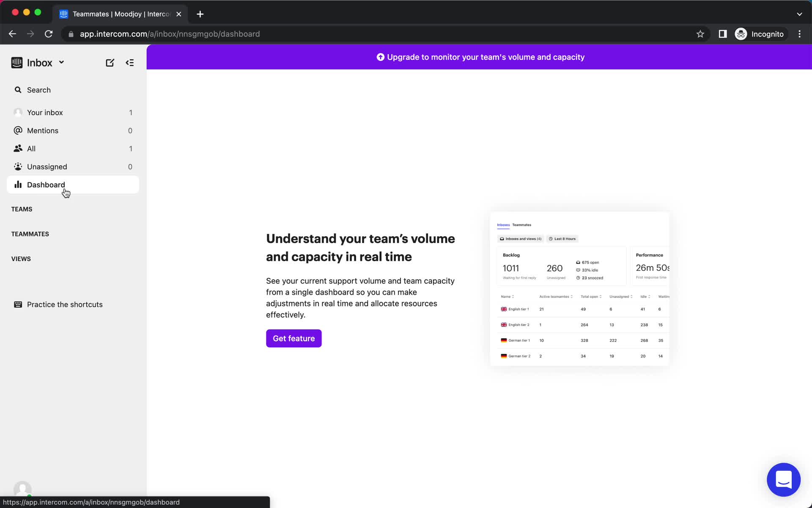Click the Get feature upgrade button
This screenshot has width=812, height=508.
pos(294,338)
